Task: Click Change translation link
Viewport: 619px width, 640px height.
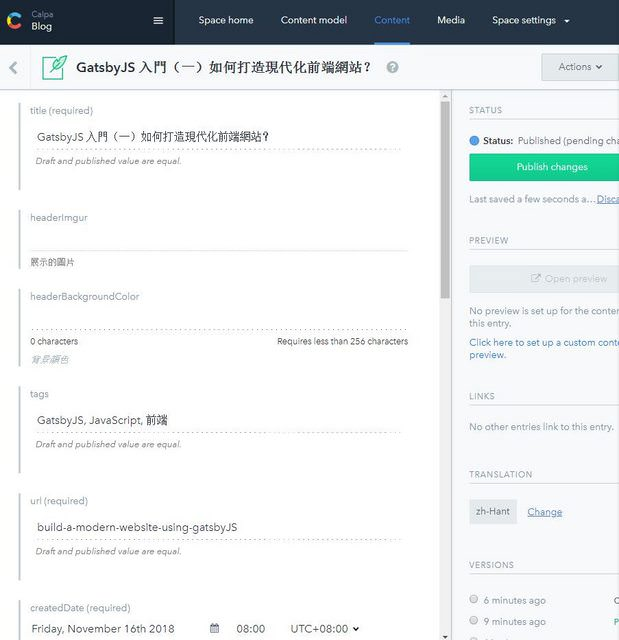Action: 544,512
